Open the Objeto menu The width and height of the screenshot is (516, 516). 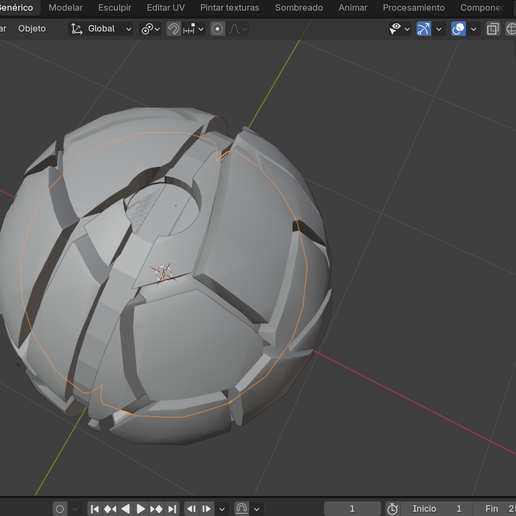tap(32, 29)
